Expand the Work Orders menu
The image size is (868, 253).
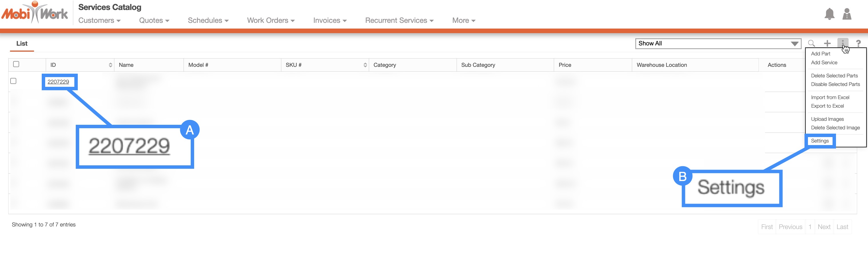(270, 21)
